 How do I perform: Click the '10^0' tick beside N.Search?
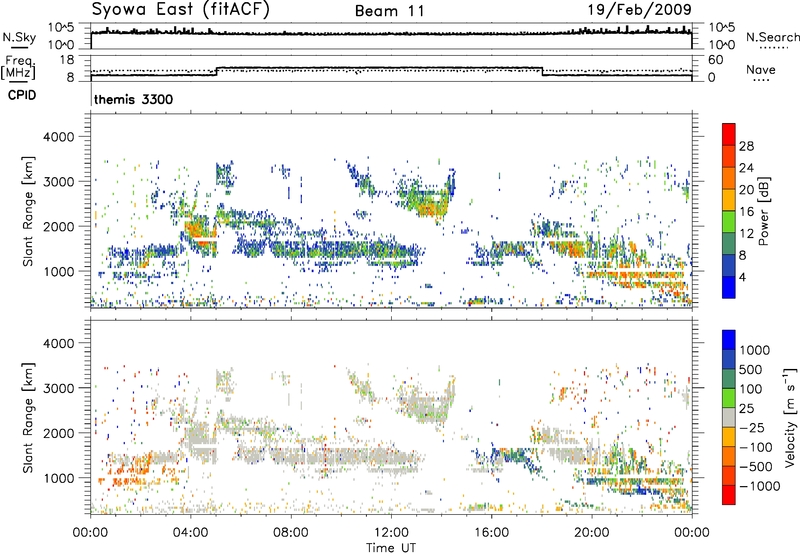tap(721, 45)
